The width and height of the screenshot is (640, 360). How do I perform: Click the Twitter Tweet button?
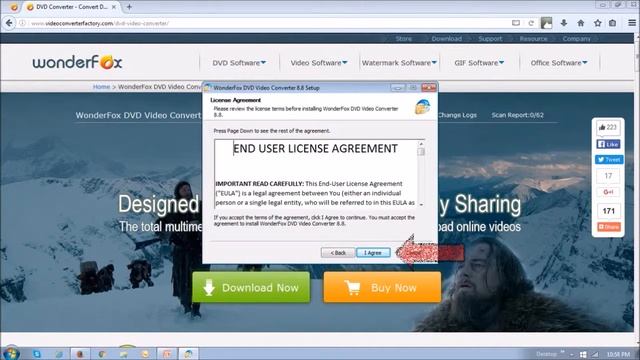(x=609, y=160)
